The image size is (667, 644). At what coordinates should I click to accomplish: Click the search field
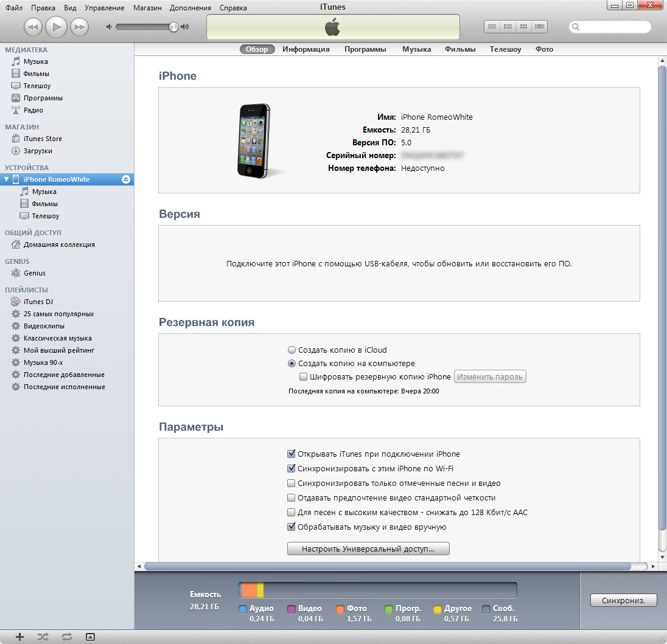610,27
